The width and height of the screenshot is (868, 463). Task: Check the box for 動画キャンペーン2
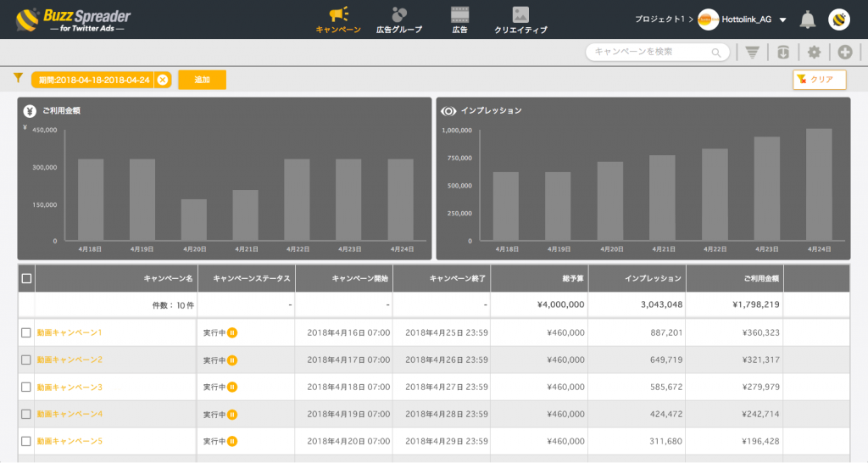point(26,360)
